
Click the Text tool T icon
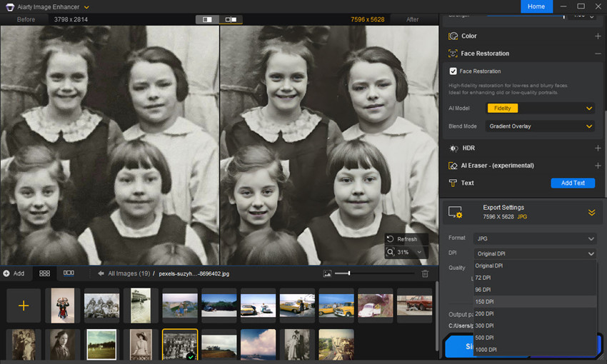453,183
